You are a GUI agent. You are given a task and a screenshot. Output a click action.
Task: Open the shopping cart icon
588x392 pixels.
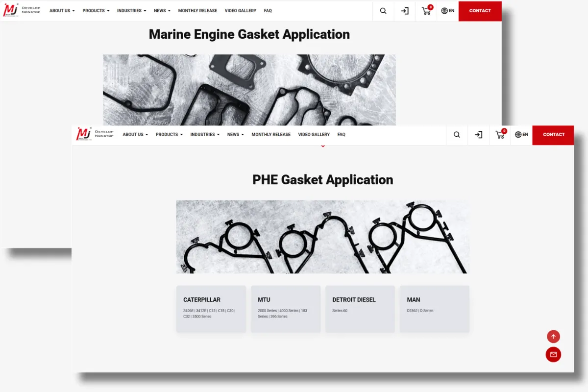click(x=500, y=135)
